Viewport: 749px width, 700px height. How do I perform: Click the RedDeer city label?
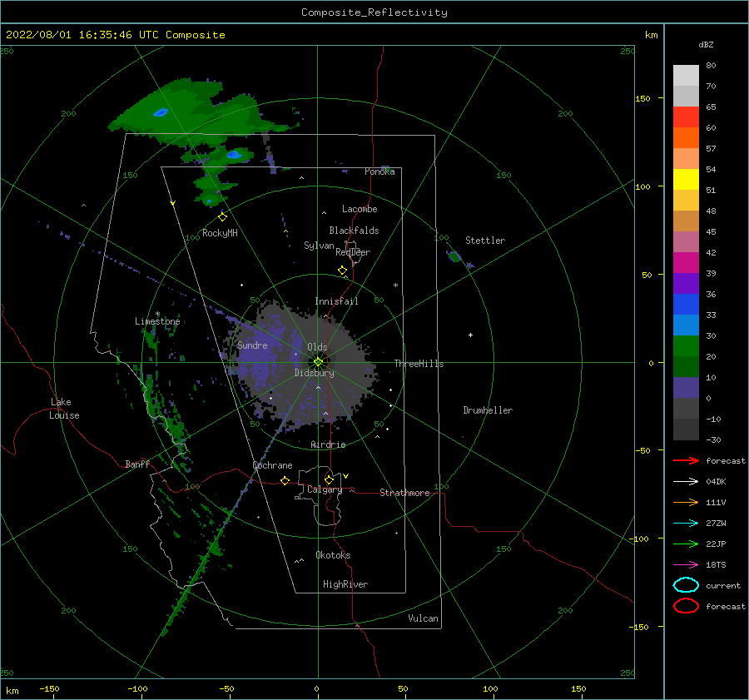click(x=353, y=252)
